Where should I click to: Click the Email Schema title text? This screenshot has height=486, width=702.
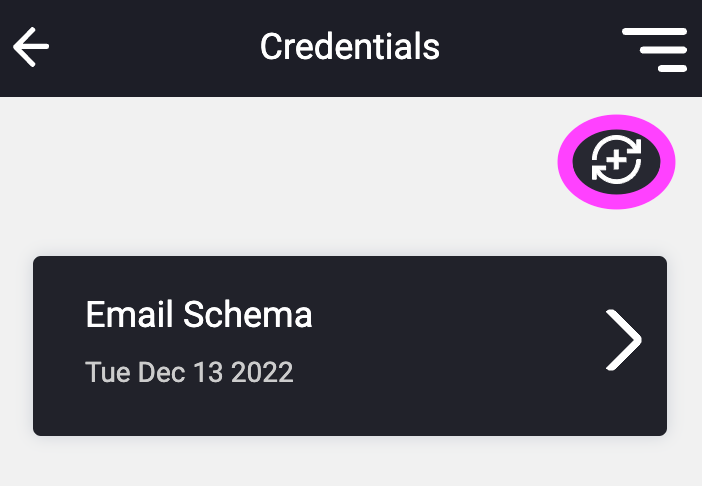coord(198,315)
